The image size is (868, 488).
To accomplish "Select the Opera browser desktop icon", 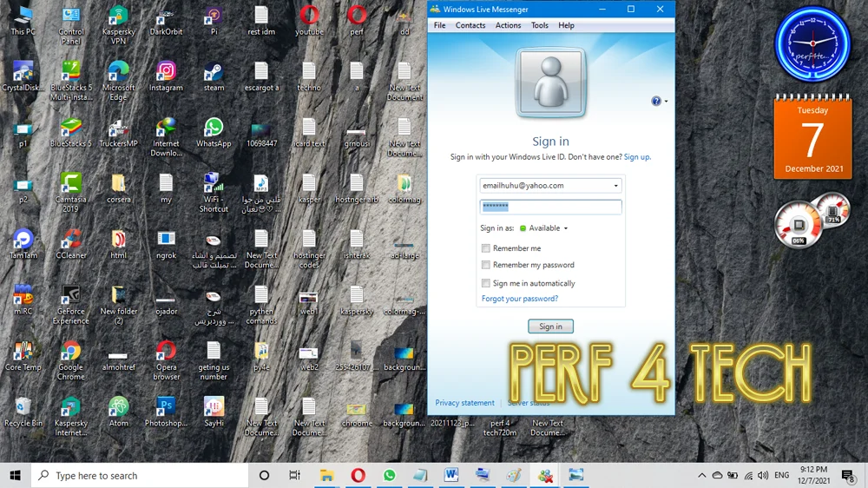I will pos(166,360).
